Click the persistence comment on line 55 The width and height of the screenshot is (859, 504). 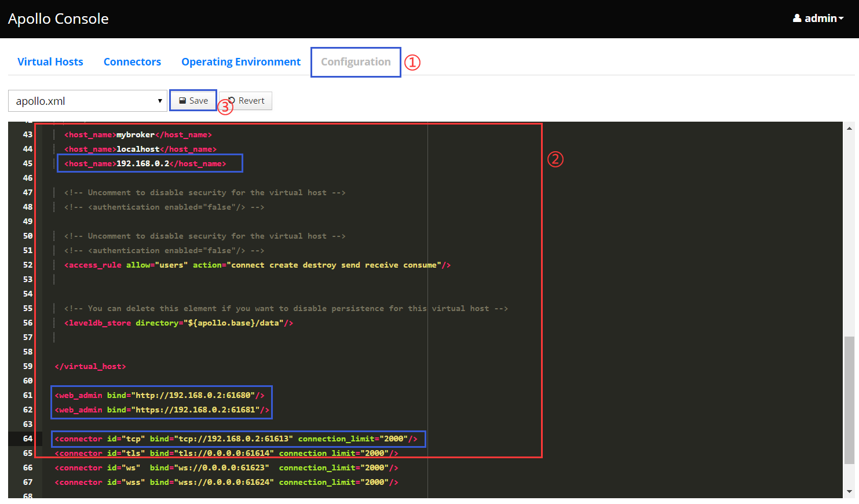[286, 308]
